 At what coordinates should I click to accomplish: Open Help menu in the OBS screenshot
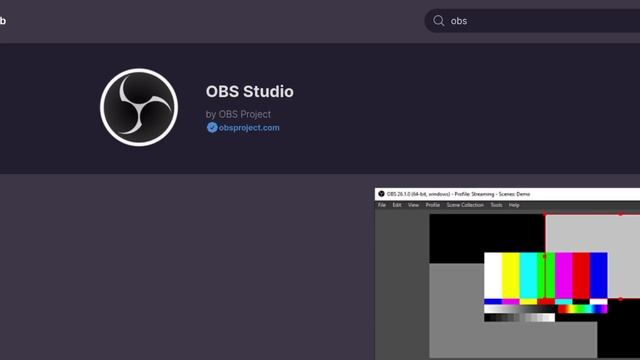point(514,205)
